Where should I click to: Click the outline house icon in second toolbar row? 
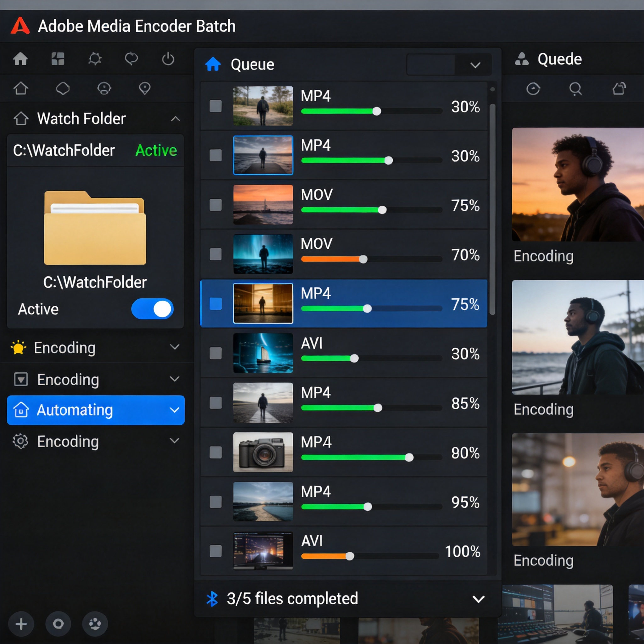click(21, 89)
